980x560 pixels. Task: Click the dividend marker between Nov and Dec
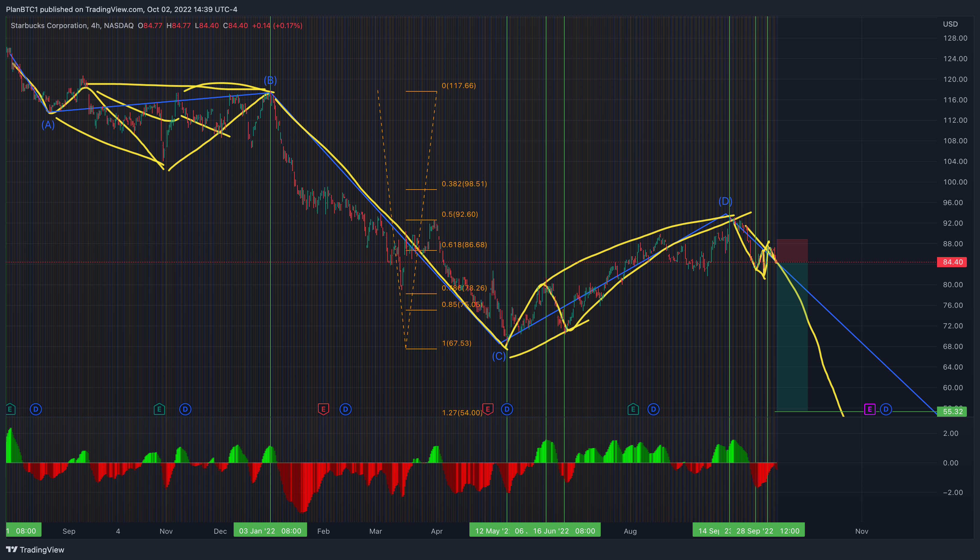(185, 409)
